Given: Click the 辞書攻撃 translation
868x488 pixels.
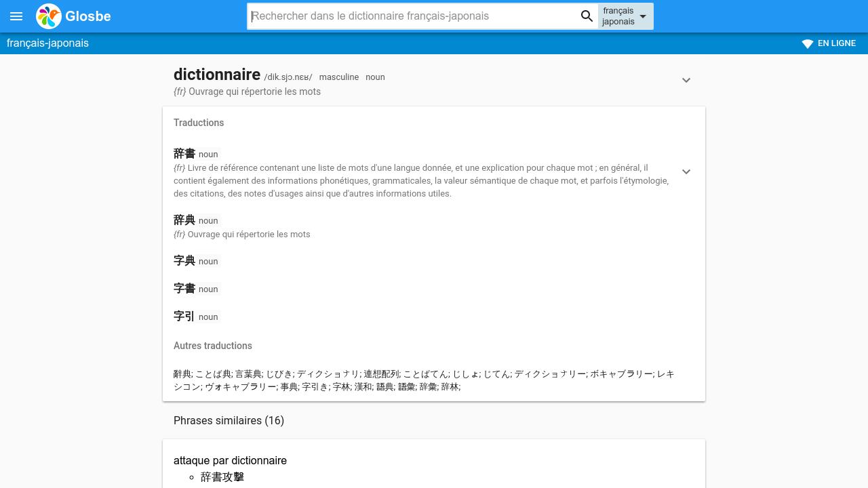Looking at the screenshot, I should [222, 477].
